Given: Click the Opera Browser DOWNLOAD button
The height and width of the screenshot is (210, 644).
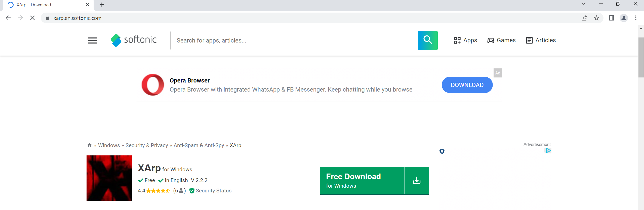Looking at the screenshot, I should click(467, 85).
